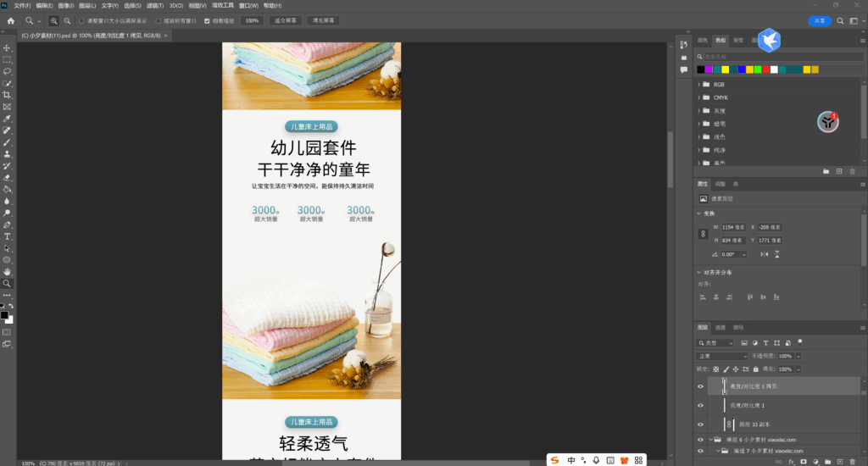This screenshot has width=868, height=466.
Task: Select the Hand tool
Action: (7, 272)
